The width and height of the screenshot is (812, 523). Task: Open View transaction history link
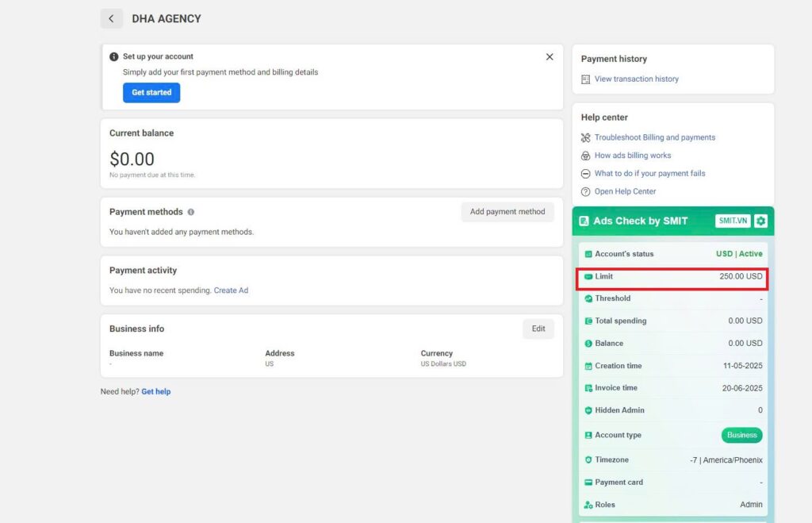(x=637, y=79)
